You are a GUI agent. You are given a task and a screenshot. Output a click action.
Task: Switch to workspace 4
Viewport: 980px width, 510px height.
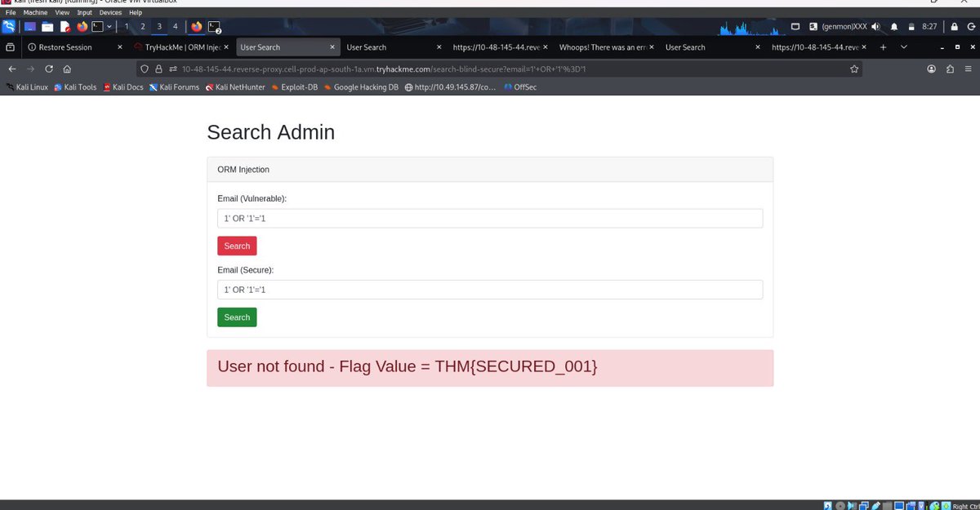coord(175,26)
